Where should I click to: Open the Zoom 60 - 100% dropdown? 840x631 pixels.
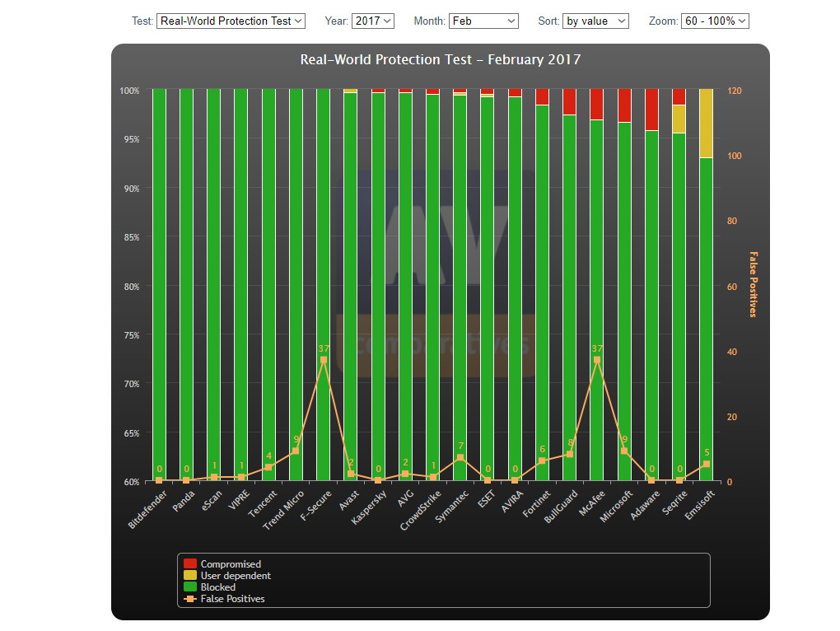[715, 21]
